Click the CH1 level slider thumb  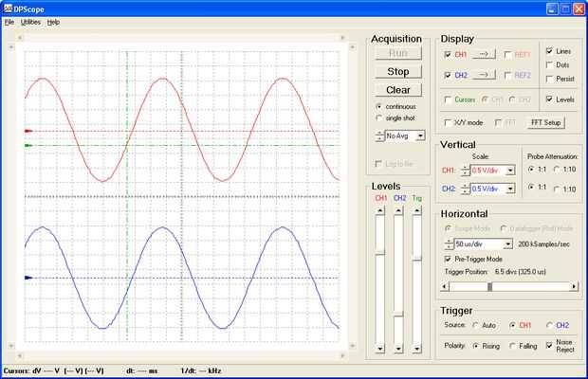[x=380, y=253]
